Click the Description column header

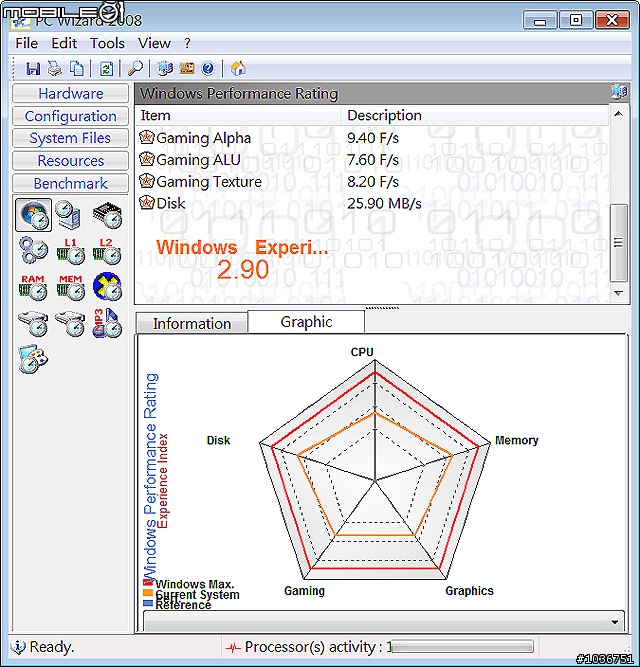pyautogui.click(x=475, y=116)
